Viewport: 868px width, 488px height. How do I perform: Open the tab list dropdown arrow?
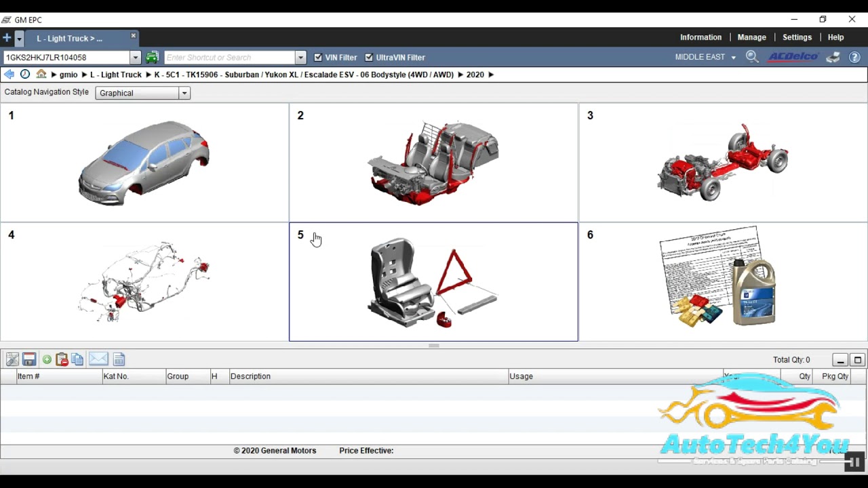tap(19, 39)
